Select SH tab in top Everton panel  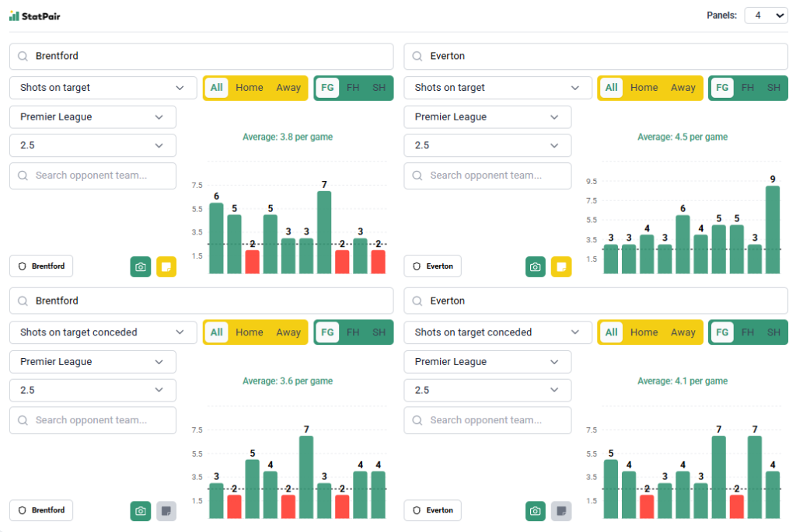click(x=773, y=88)
